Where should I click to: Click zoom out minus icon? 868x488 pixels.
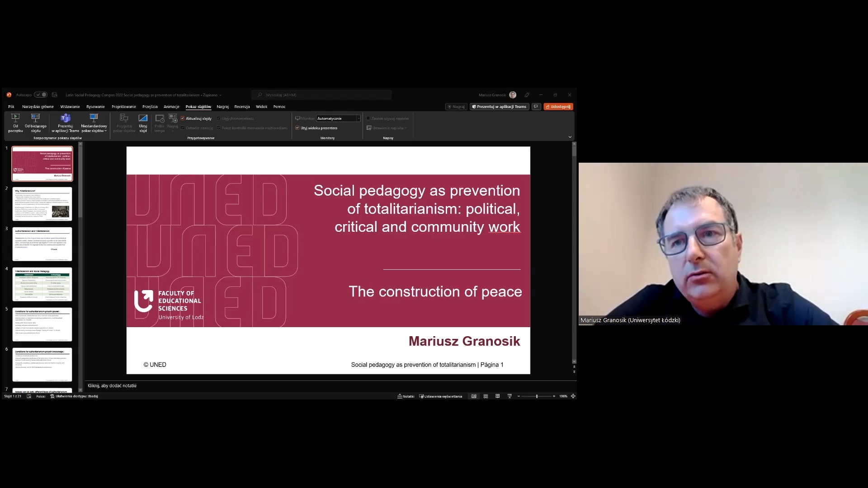pyautogui.click(x=519, y=396)
